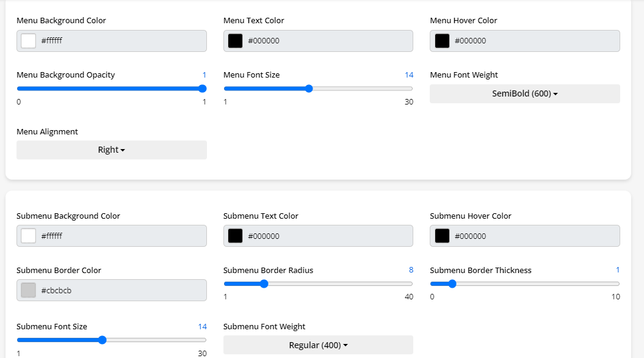
Task: Click the Menu Font Size slider handle
Action: tap(309, 89)
